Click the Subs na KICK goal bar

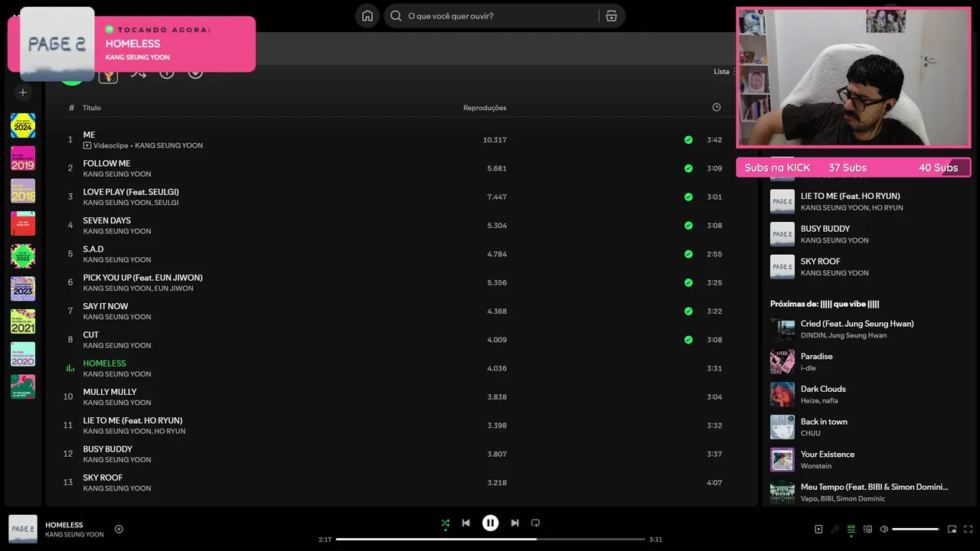[853, 168]
